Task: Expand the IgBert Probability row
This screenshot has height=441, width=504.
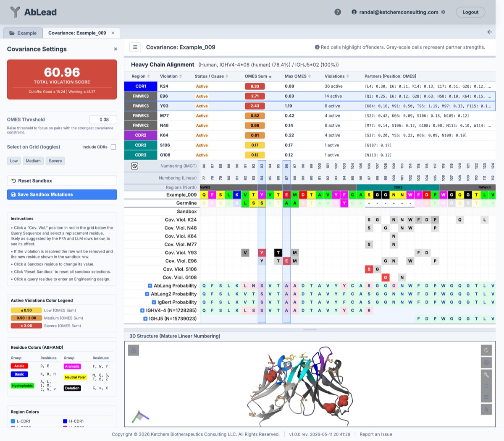Action: tap(154, 303)
